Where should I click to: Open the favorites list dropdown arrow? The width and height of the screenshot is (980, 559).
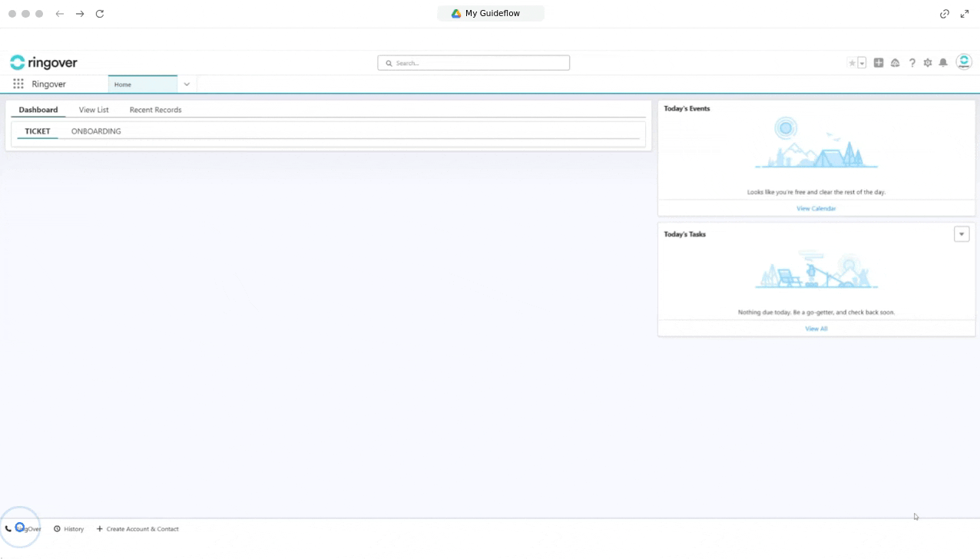(862, 62)
